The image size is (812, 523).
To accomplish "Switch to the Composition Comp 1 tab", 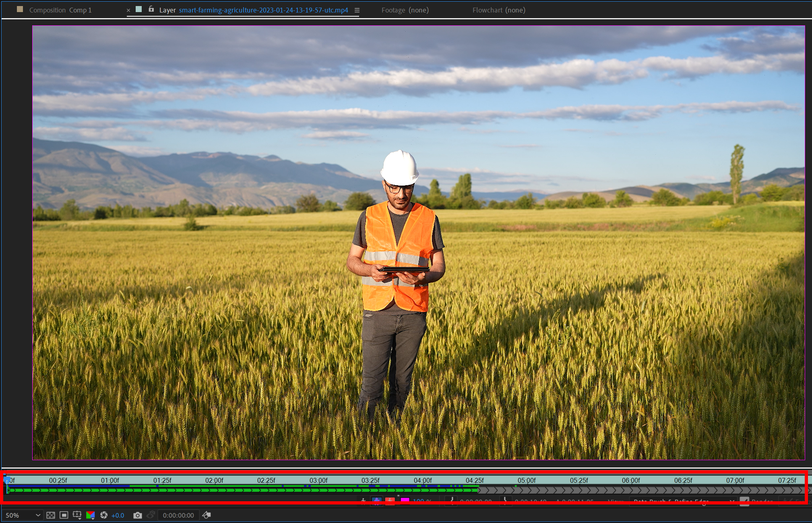I will tap(60, 10).
